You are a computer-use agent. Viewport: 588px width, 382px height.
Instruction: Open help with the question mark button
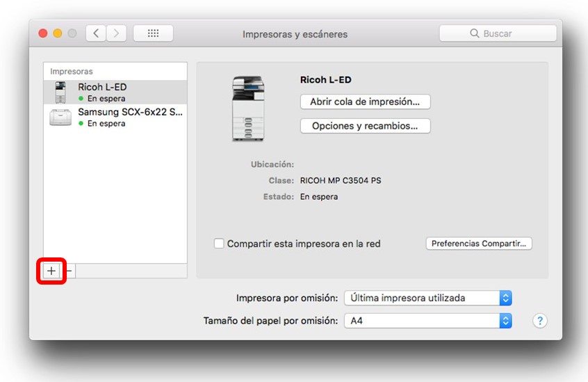[x=539, y=321]
